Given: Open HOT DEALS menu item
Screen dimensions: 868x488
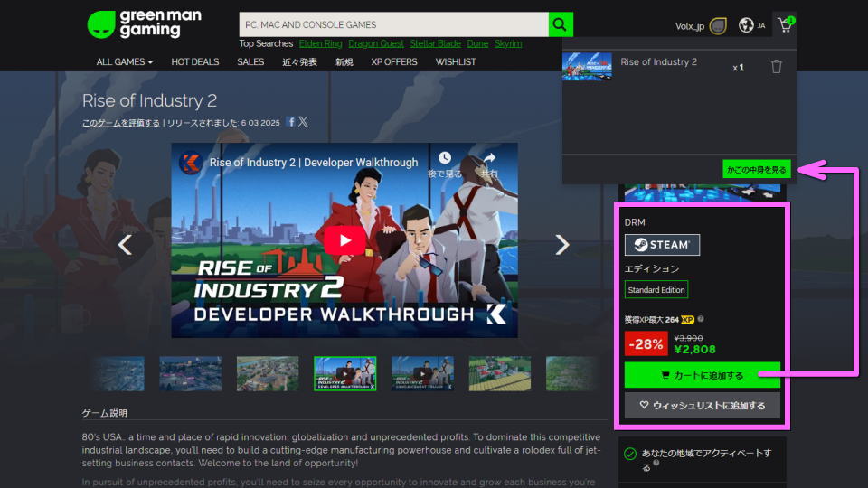Looking at the screenshot, I should tap(195, 62).
